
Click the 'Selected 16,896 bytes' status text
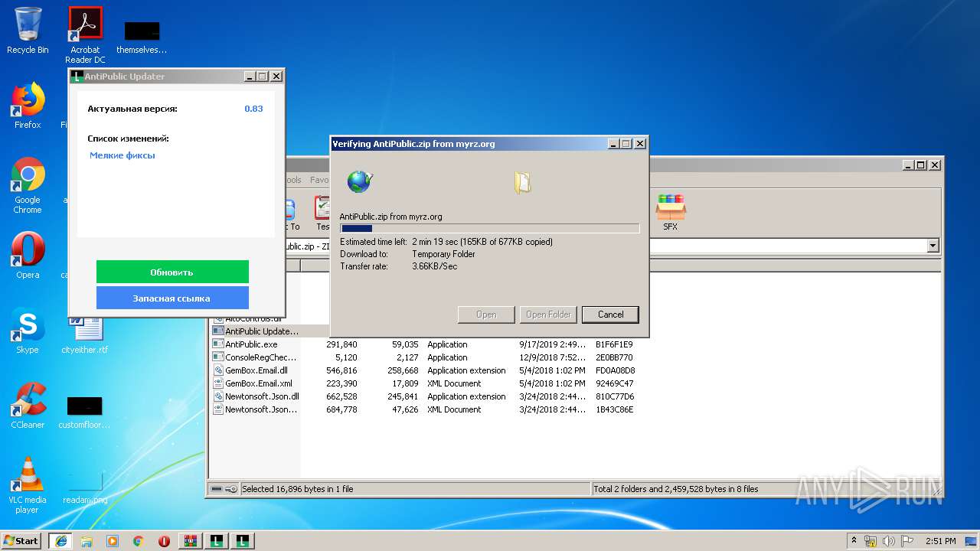[x=298, y=489]
